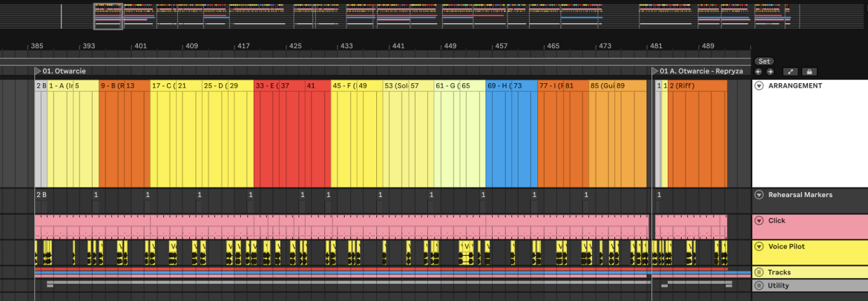Click the 01 A. Otwarcie - Repryza locator triangle
Image resolution: width=868 pixels, height=301 pixels.
pyautogui.click(x=655, y=71)
